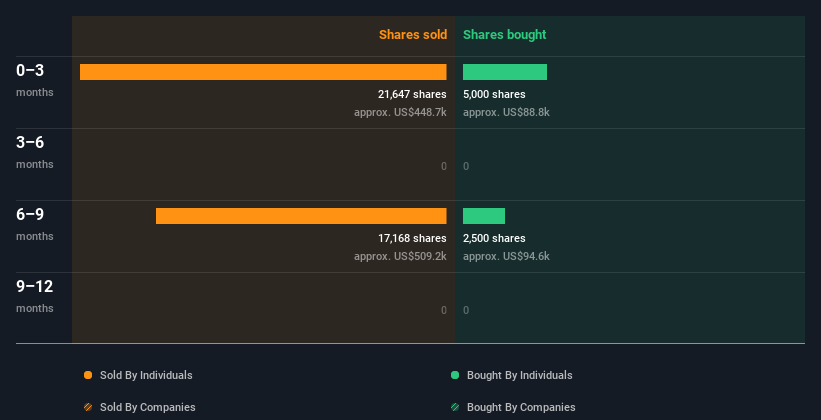Click the green 0–3 months bought bar
This screenshot has height=420, width=821.
[x=505, y=72]
